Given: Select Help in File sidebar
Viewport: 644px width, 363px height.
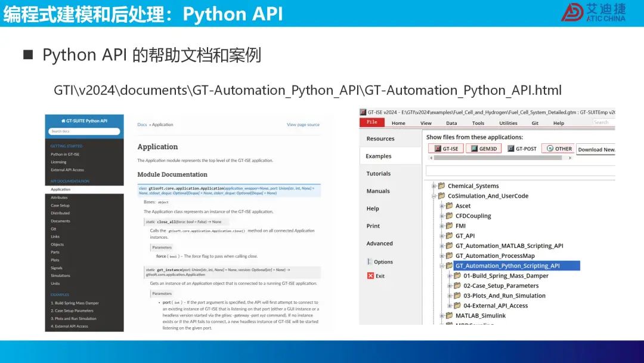Looking at the screenshot, I should coord(390,208).
